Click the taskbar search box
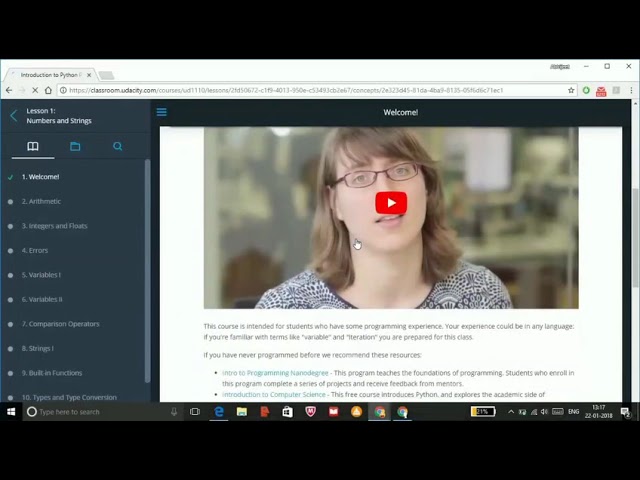The height and width of the screenshot is (480, 640). point(102,412)
